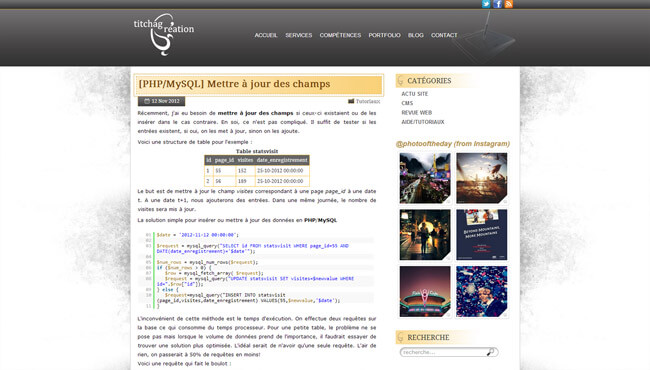
Task: Click the CATÉGORIES sidebar heading
Action: coord(429,81)
